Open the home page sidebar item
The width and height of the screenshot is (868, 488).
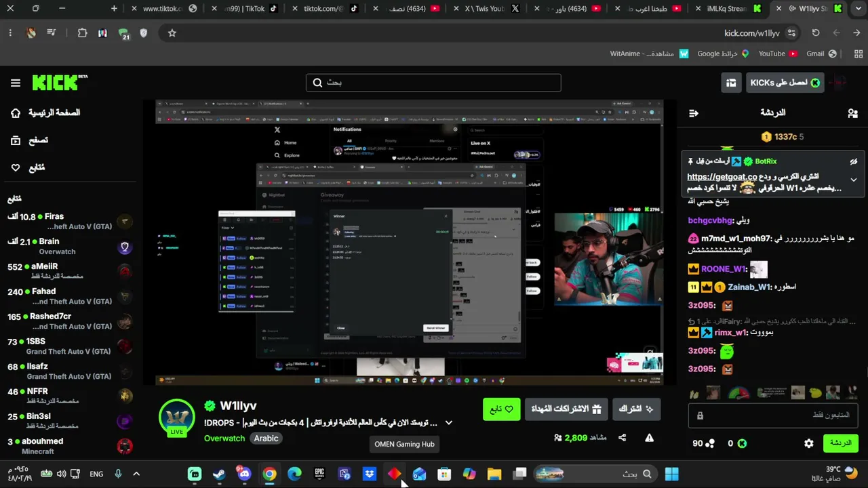(46, 113)
